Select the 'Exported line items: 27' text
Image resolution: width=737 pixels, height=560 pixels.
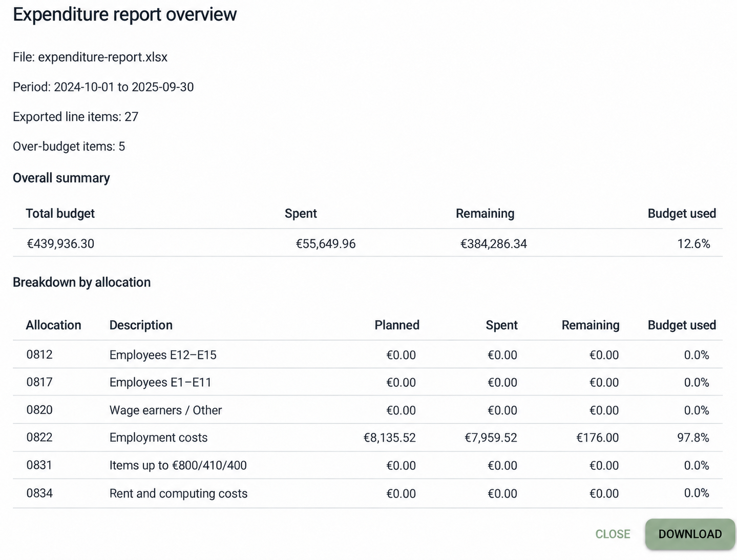tap(76, 117)
